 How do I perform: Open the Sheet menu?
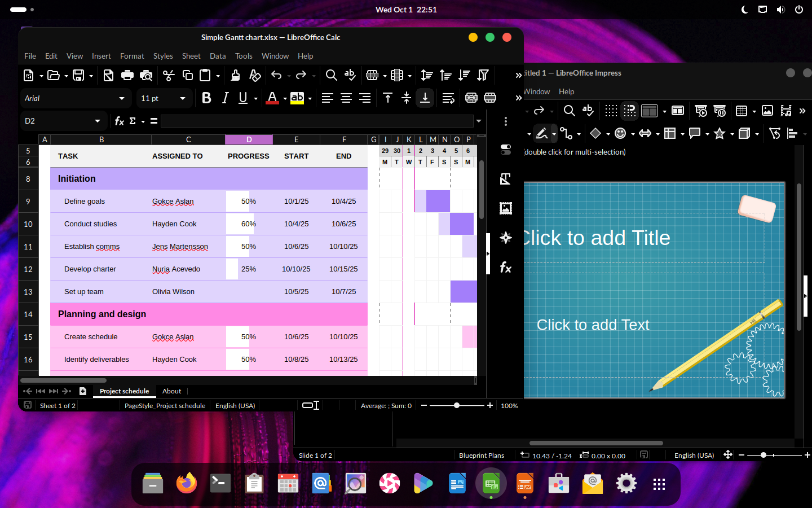[x=191, y=56]
